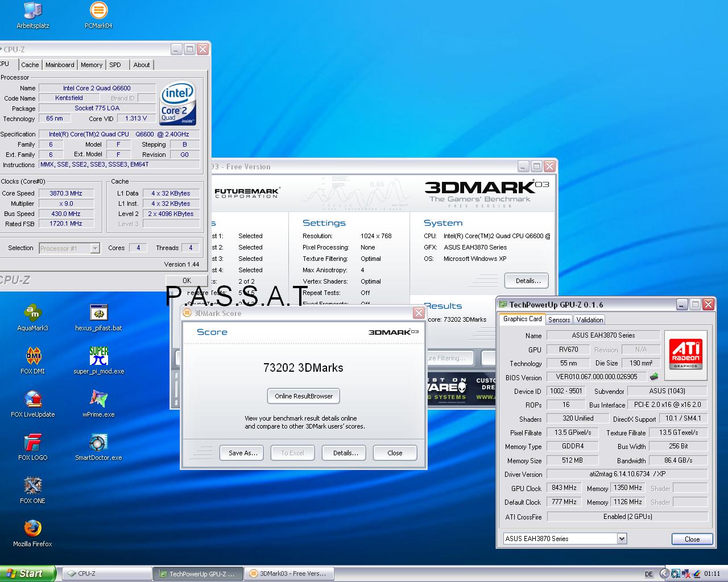Click the ATI CrossFire status field
728x582 pixels.
coord(627,517)
